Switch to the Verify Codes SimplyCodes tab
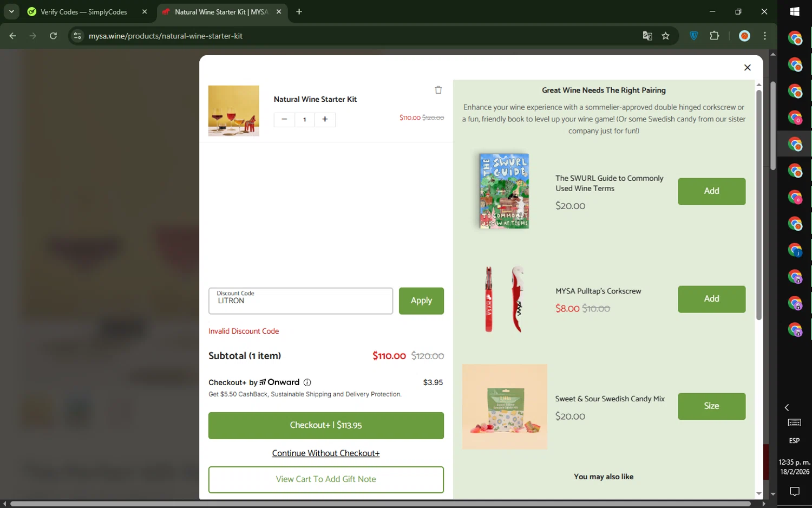This screenshot has width=812, height=508. click(x=83, y=12)
